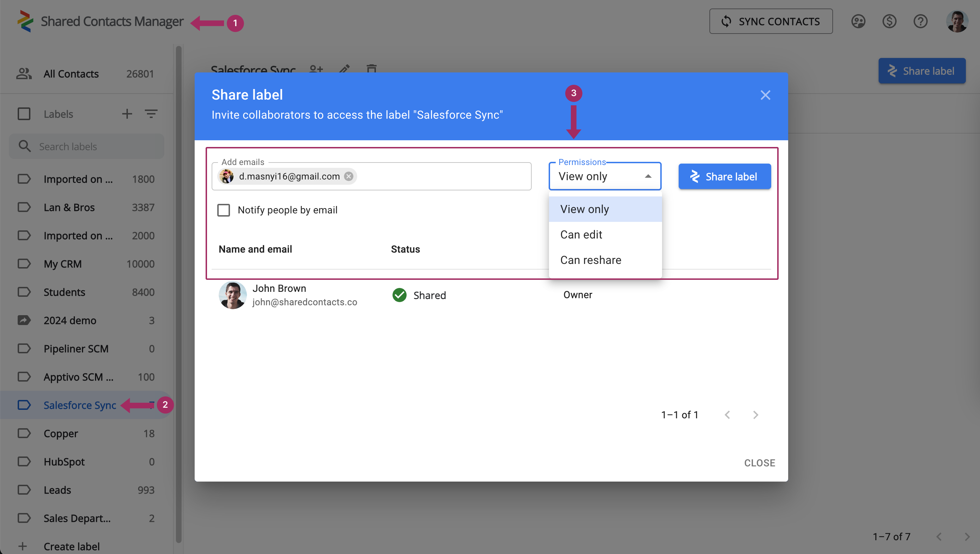Click the Search labels field
This screenshot has width=980, height=554.
click(x=87, y=146)
